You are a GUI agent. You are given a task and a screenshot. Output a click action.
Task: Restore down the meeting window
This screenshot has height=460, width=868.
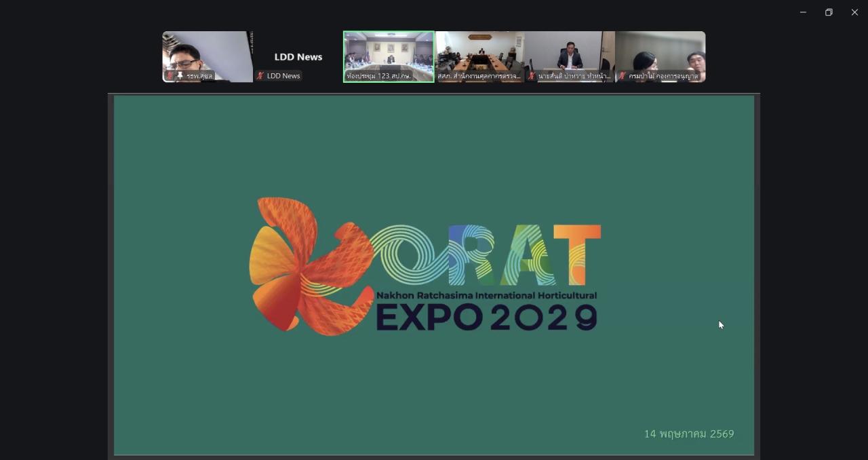[829, 12]
